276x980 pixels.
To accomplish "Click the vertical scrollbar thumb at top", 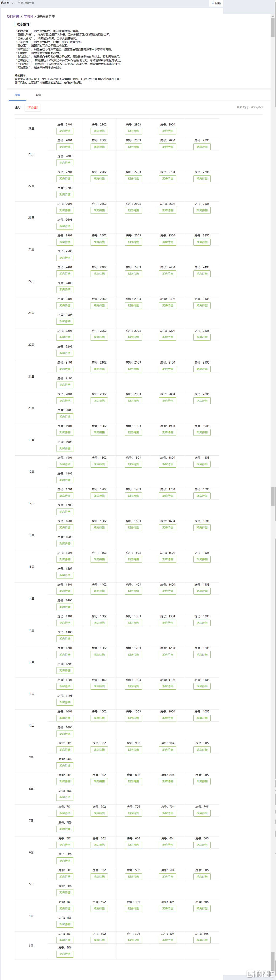I will 273,27.
